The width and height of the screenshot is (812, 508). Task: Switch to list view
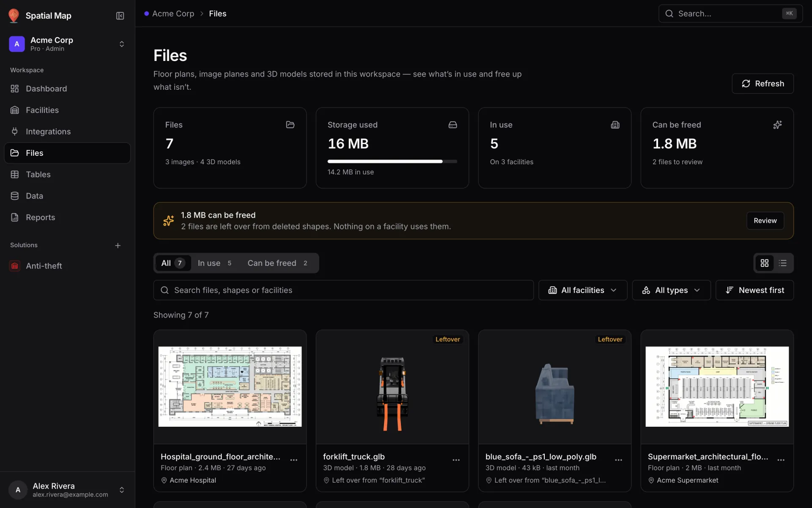pos(783,263)
